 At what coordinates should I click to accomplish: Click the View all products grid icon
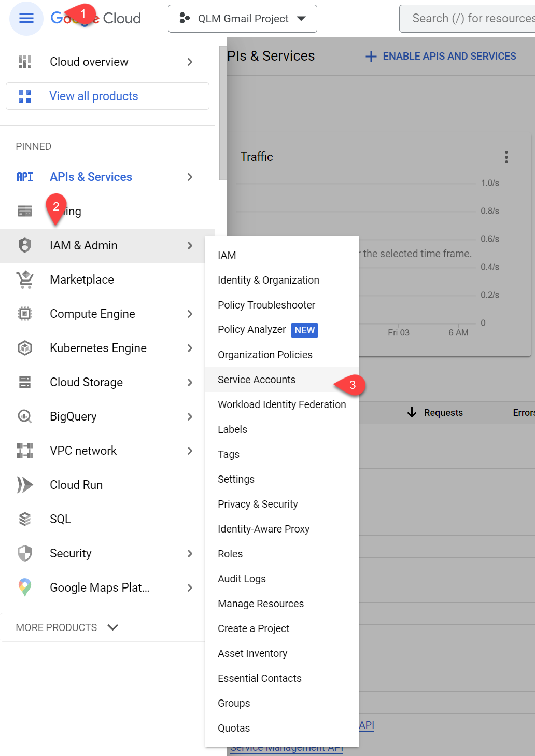tap(25, 96)
